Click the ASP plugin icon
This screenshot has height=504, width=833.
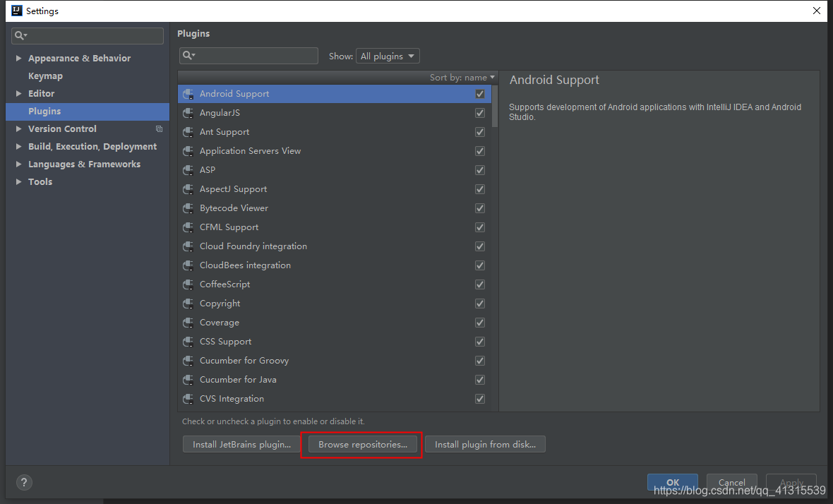pyautogui.click(x=188, y=171)
